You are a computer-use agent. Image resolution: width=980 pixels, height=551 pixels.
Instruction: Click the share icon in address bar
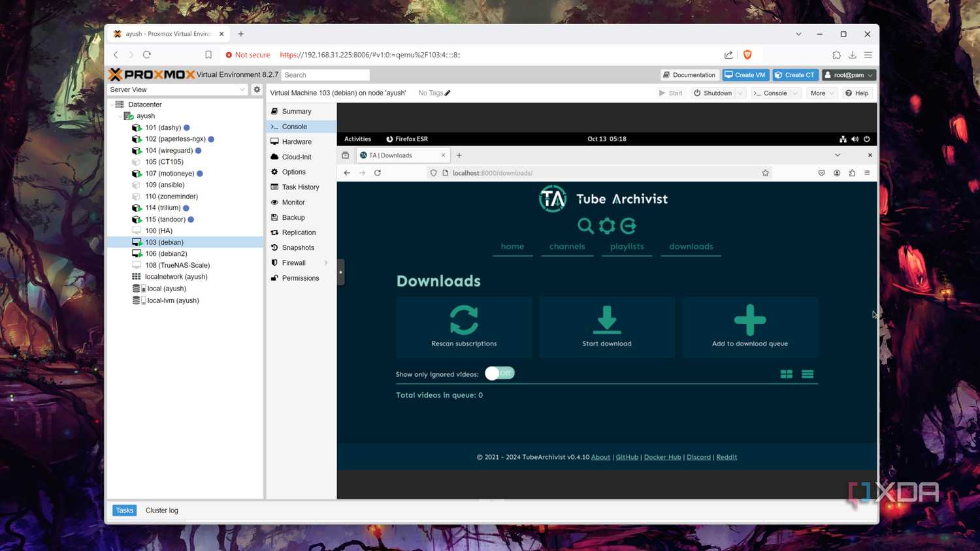pyautogui.click(x=728, y=55)
